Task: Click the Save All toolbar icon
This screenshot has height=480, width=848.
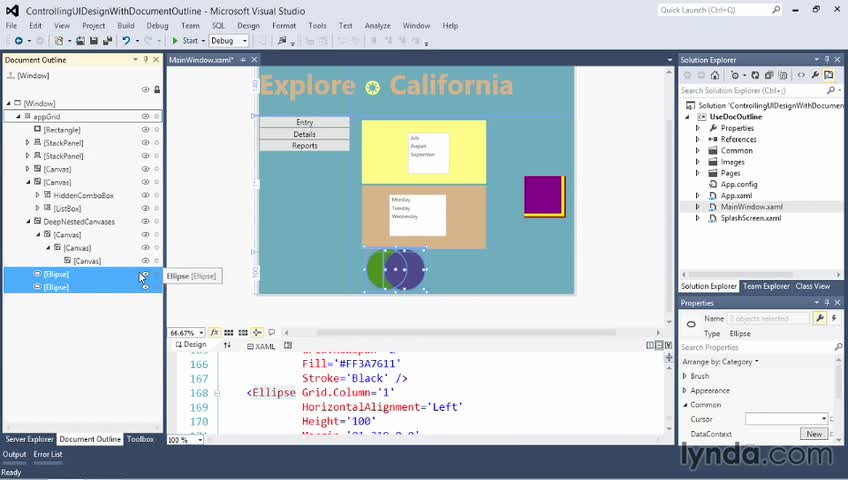Action: pyautogui.click(x=107, y=41)
